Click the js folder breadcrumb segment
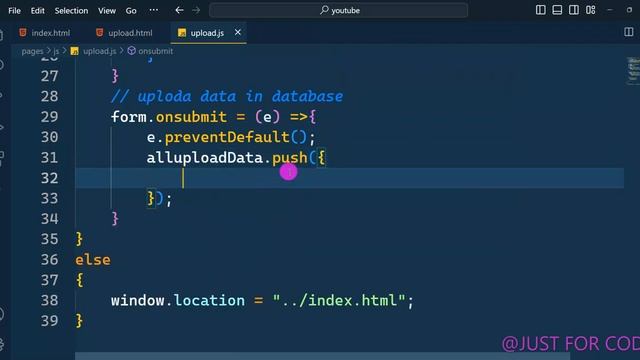 click(56, 51)
